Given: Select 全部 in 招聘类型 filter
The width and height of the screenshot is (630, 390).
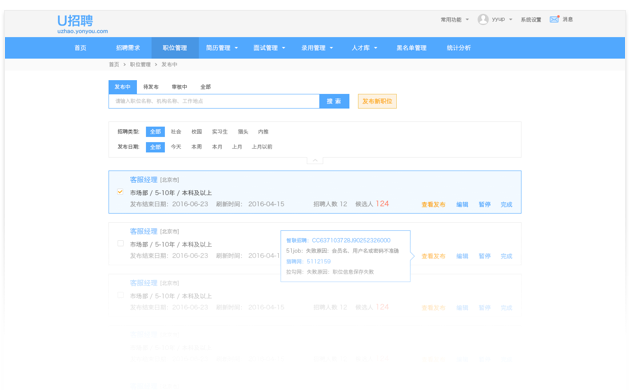Looking at the screenshot, I should [155, 132].
